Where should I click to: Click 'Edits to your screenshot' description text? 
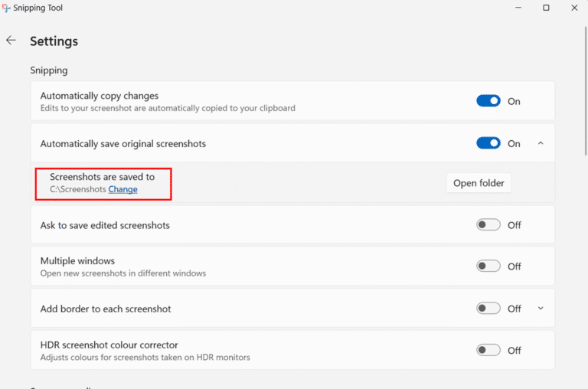click(168, 109)
